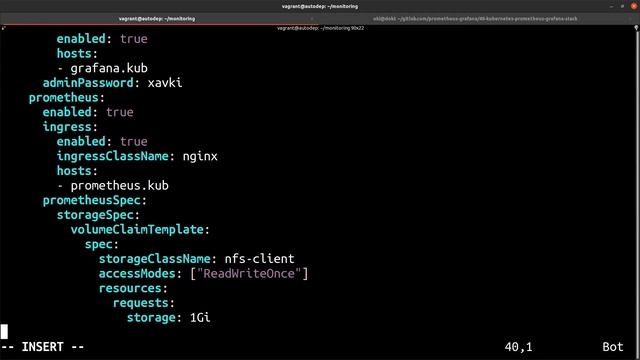Minimize the terminal window
Viewport: 640px width, 360px height.
(x=611, y=6)
